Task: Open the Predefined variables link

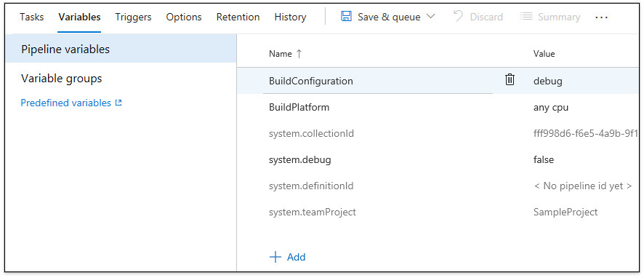Action: [65, 103]
